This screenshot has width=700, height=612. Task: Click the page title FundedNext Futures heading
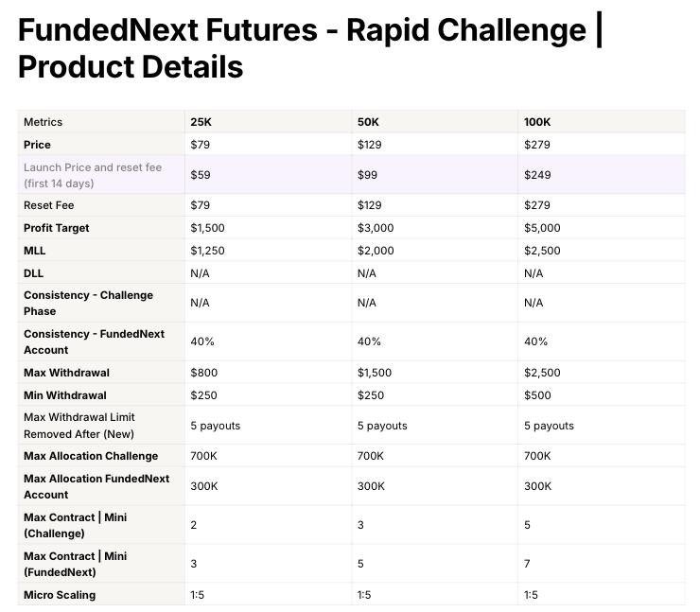click(310, 48)
